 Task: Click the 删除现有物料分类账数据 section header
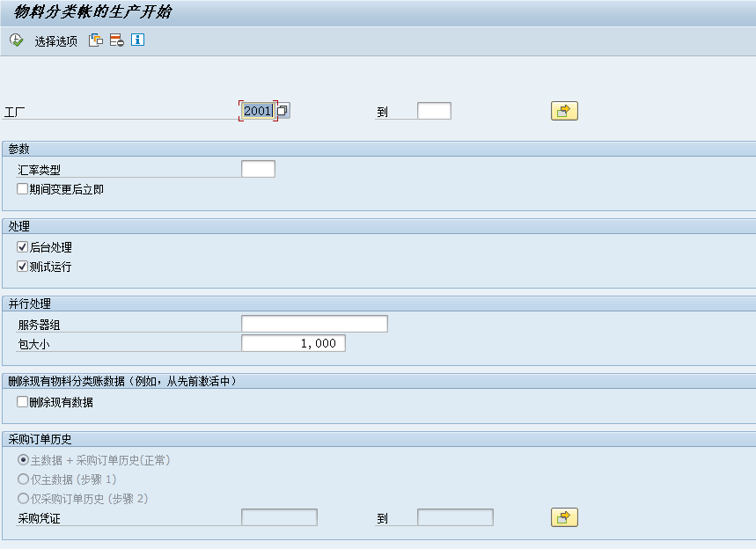point(122,381)
